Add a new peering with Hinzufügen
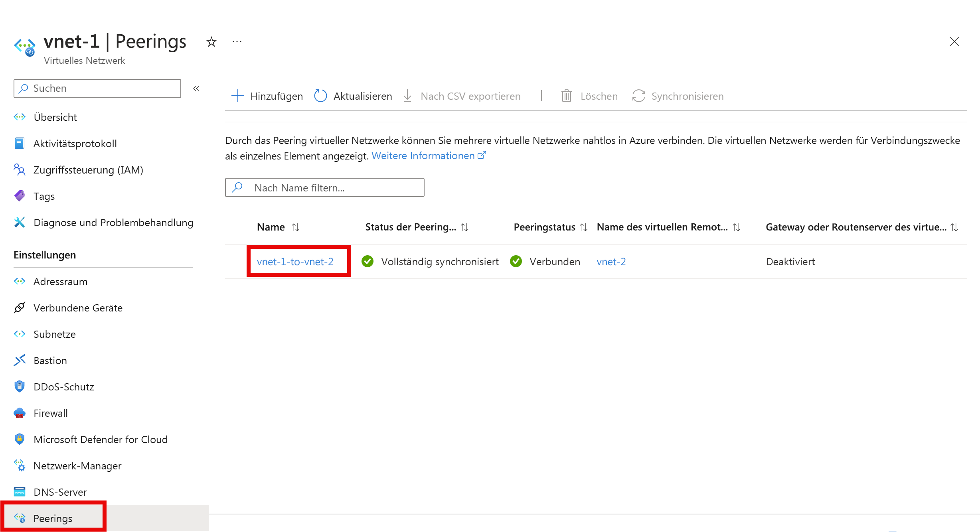This screenshot has width=980, height=532. 267,96
